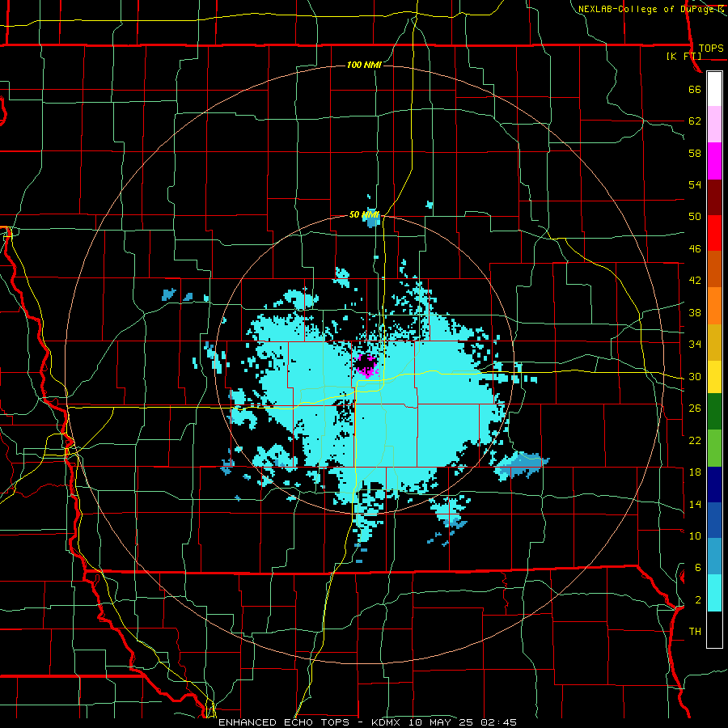Select the dark green legend swatch
Image resolution: width=728 pixels, height=728 pixels.
point(714,412)
